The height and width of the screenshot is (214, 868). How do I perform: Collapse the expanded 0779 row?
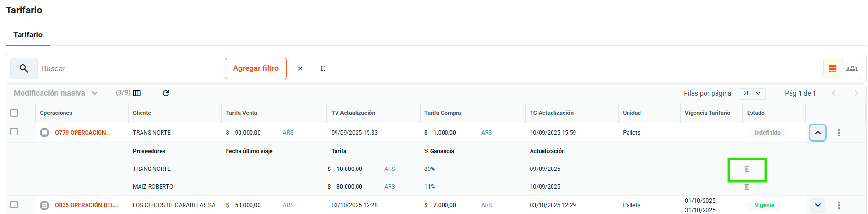click(818, 133)
